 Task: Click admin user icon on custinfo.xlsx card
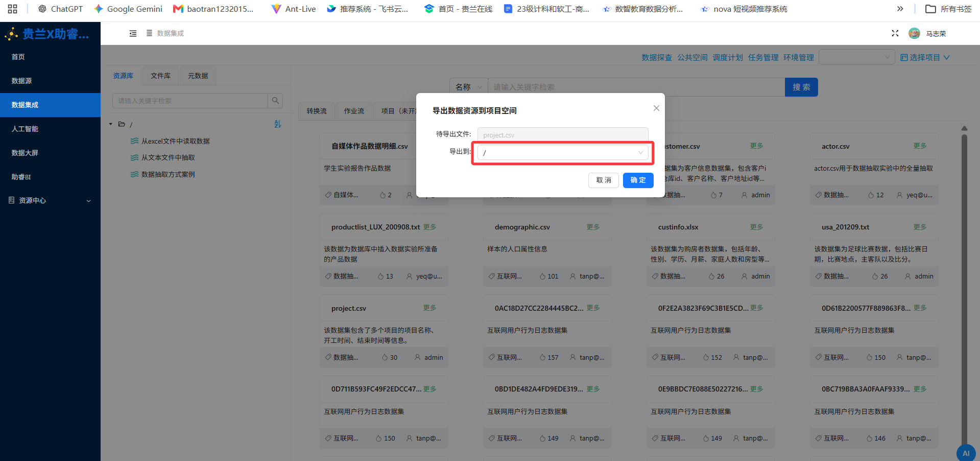point(744,276)
